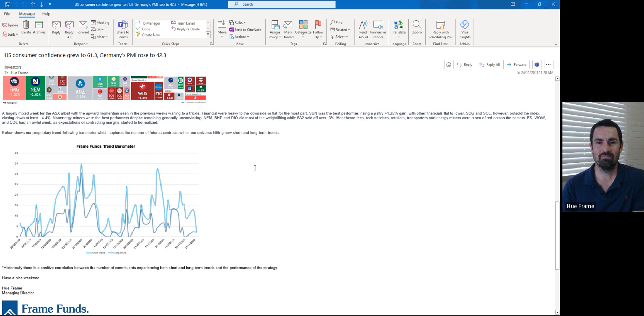Click the recipient name Hue Frame

point(19,73)
